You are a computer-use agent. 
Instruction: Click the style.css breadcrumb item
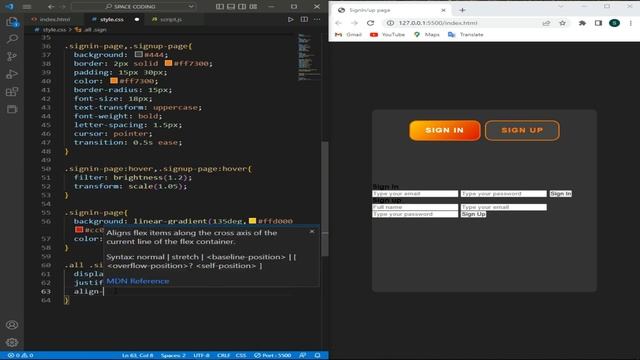coord(54,30)
